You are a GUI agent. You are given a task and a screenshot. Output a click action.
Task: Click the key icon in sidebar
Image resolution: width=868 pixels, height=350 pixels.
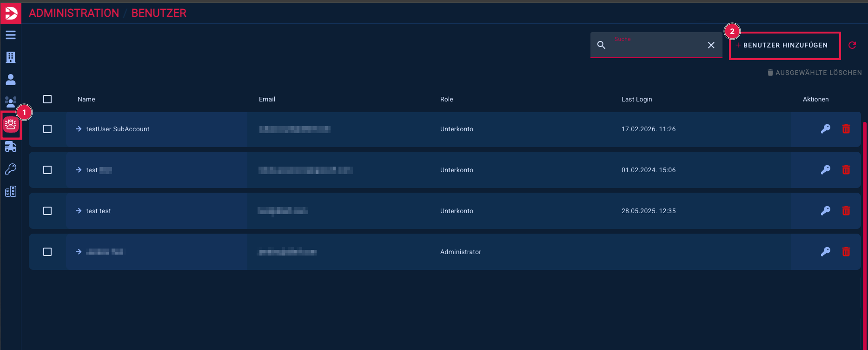tap(11, 169)
